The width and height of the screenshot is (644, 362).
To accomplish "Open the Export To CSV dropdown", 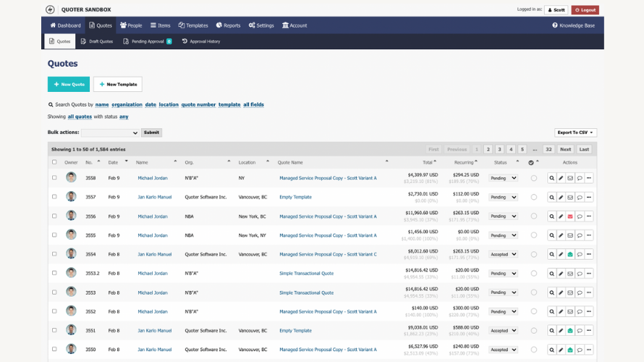I will (575, 132).
